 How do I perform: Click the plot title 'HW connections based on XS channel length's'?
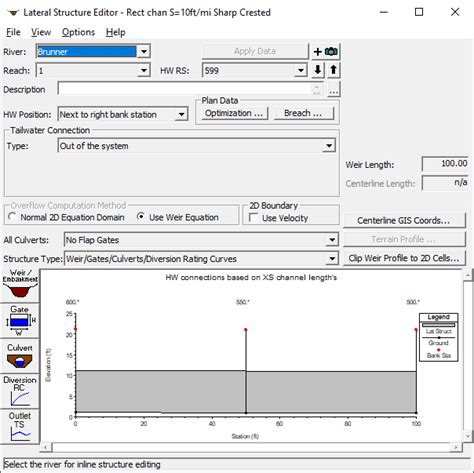coord(251,277)
